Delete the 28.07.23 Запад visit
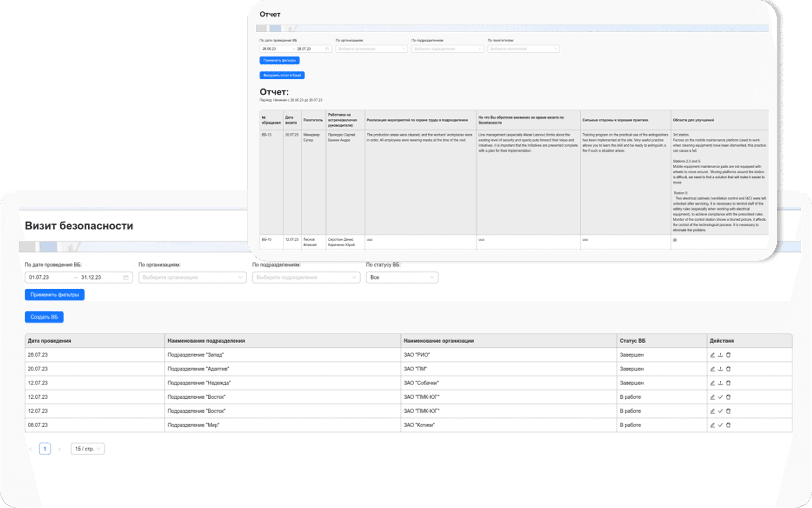This screenshot has width=812, height=508. pos(728,355)
